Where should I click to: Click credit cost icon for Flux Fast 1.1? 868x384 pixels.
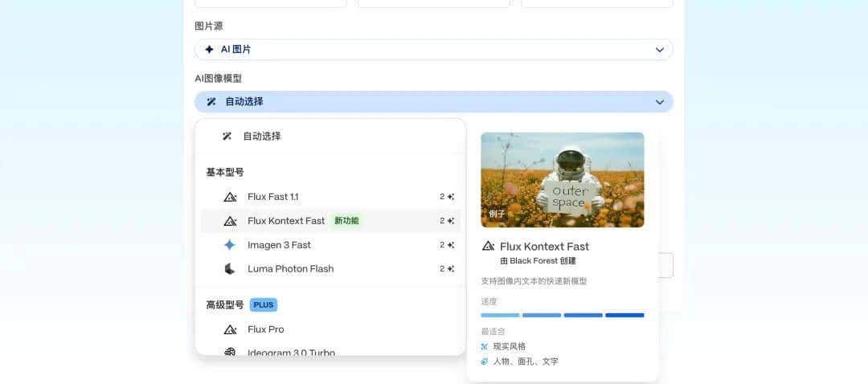[451, 197]
